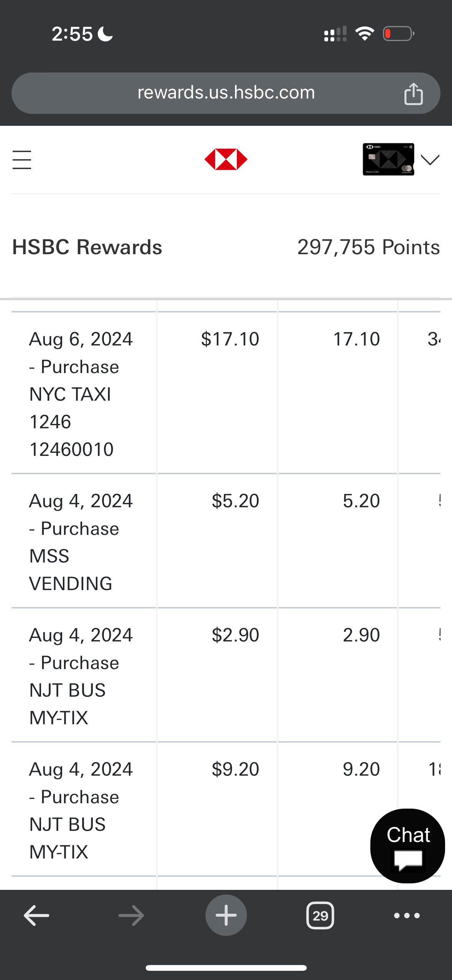Tap the $2.90 NJT BUS transaction amount
The image size is (452, 980).
pos(235,635)
